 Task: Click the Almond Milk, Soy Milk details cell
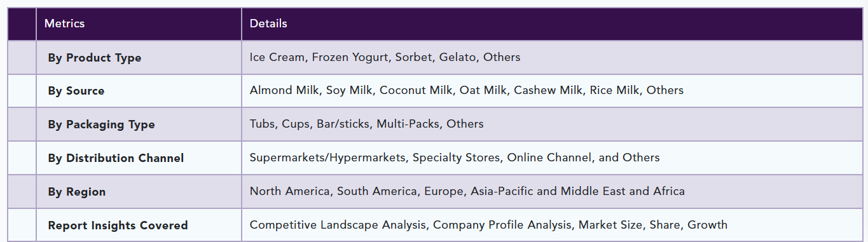click(551, 91)
